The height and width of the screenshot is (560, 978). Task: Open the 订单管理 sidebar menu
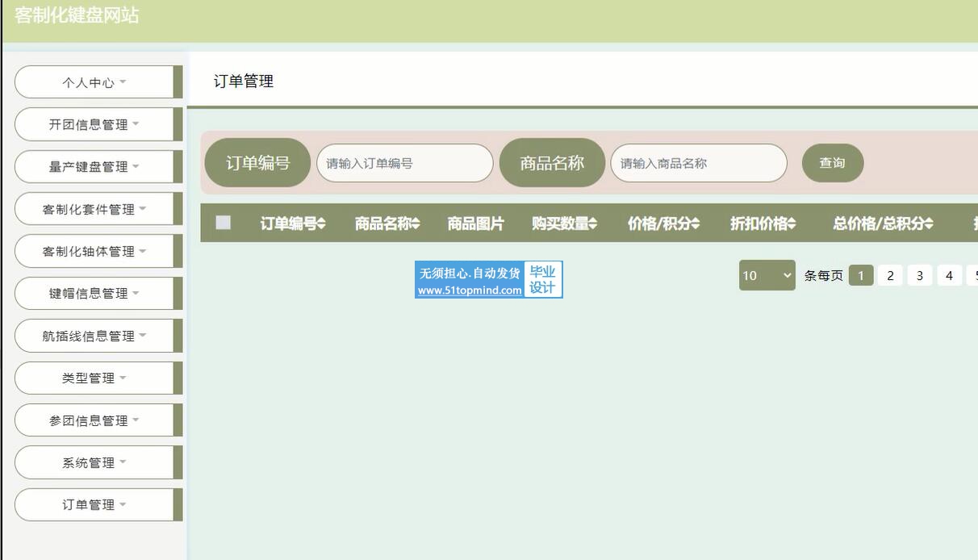(x=94, y=504)
